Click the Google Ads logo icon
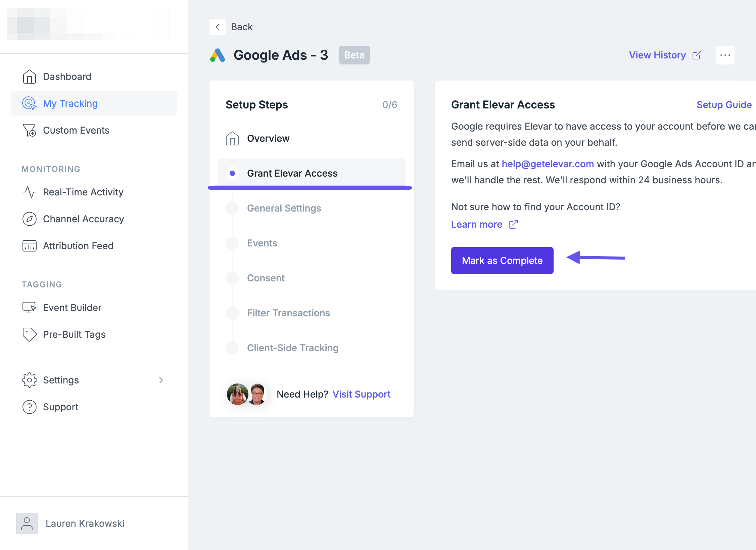 pyautogui.click(x=218, y=55)
